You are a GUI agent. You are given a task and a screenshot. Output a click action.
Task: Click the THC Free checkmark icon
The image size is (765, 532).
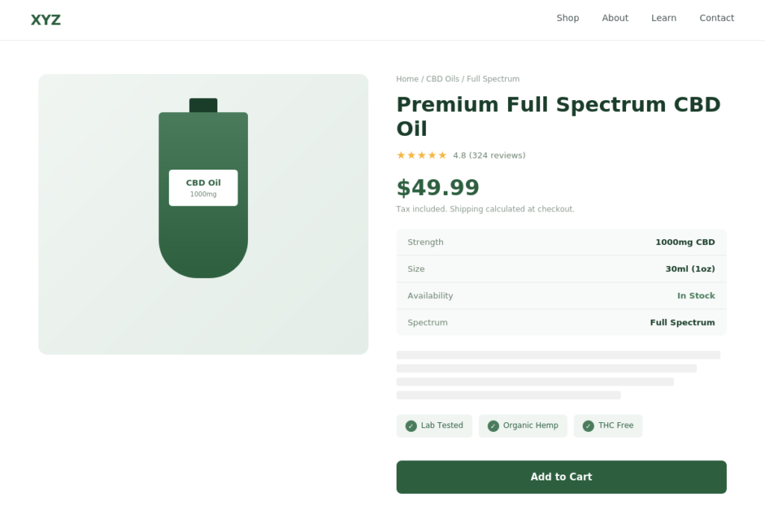pos(588,426)
